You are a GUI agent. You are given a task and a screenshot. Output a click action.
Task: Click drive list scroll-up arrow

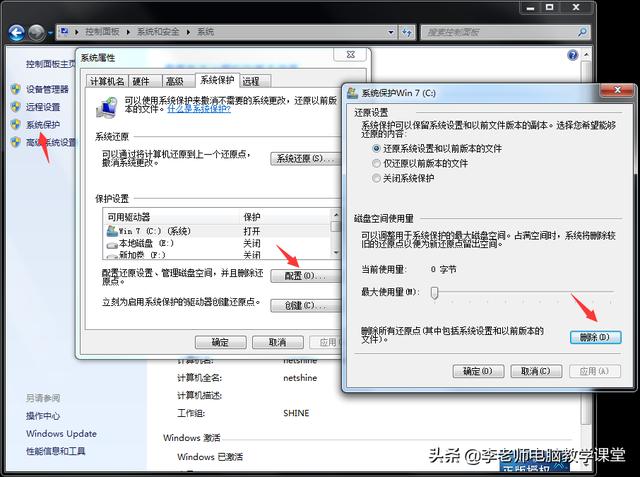[x=336, y=215]
